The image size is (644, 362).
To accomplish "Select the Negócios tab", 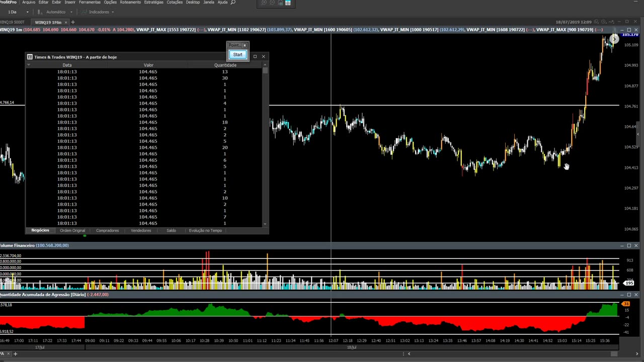I will click(40, 230).
